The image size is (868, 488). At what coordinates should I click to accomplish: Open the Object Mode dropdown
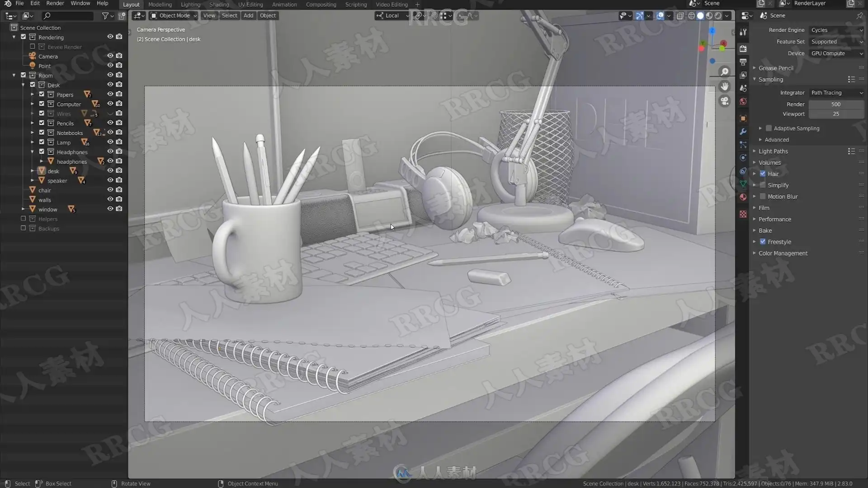point(174,16)
